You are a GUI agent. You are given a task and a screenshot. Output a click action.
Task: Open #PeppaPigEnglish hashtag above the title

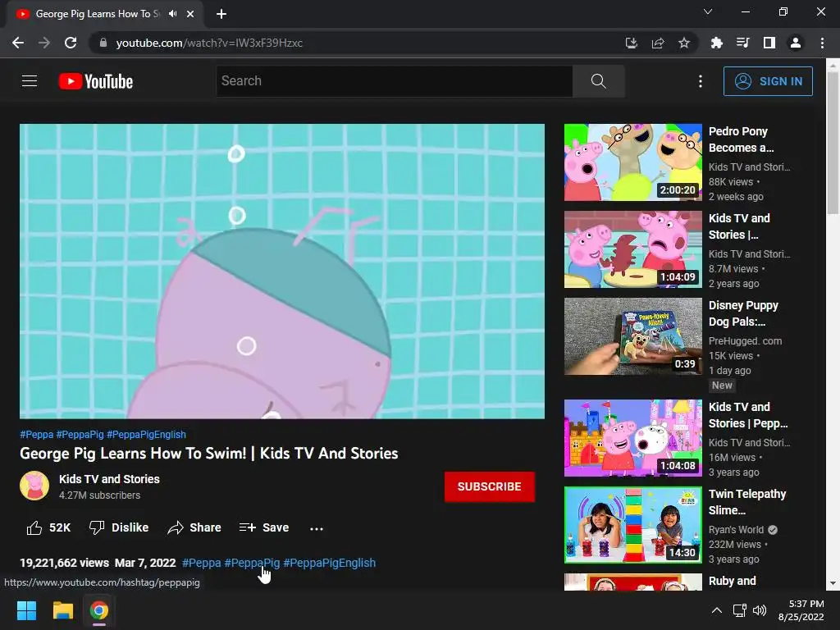(x=146, y=435)
